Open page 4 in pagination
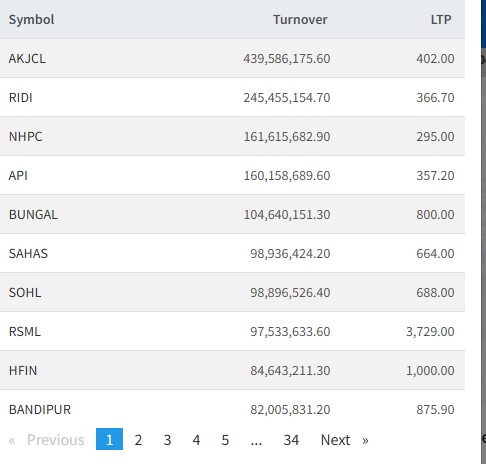 (196, 440)
